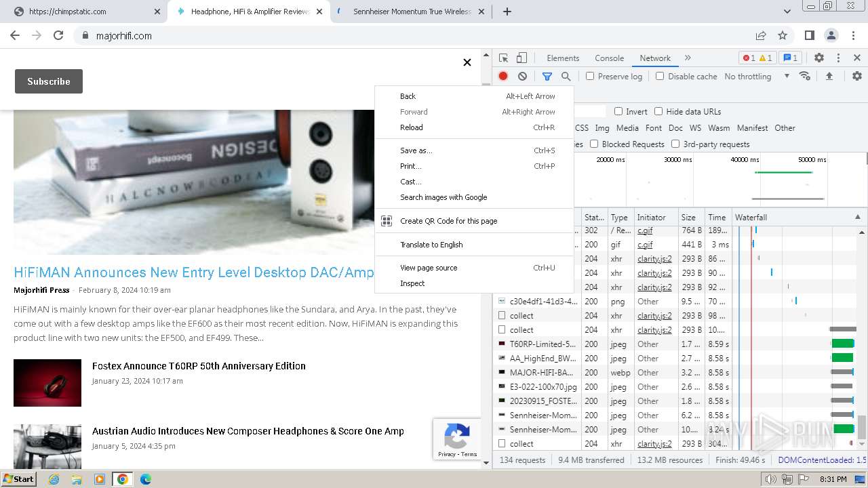Select Back in context menu

tap(475, 96)
